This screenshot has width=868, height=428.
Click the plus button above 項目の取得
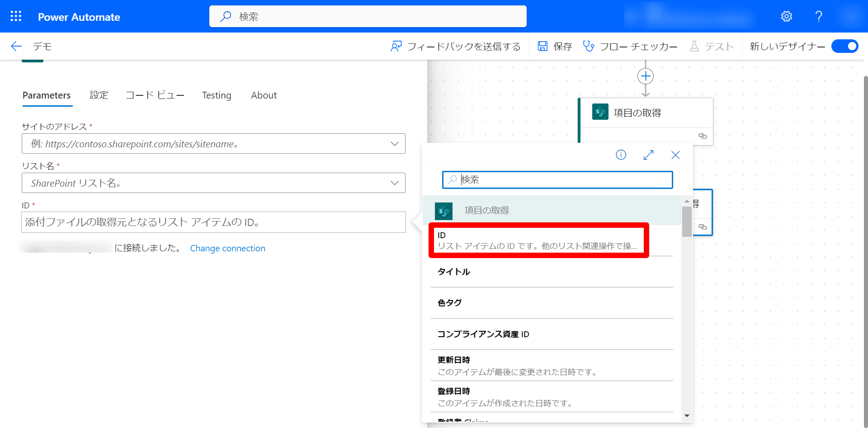coord(645,75)
